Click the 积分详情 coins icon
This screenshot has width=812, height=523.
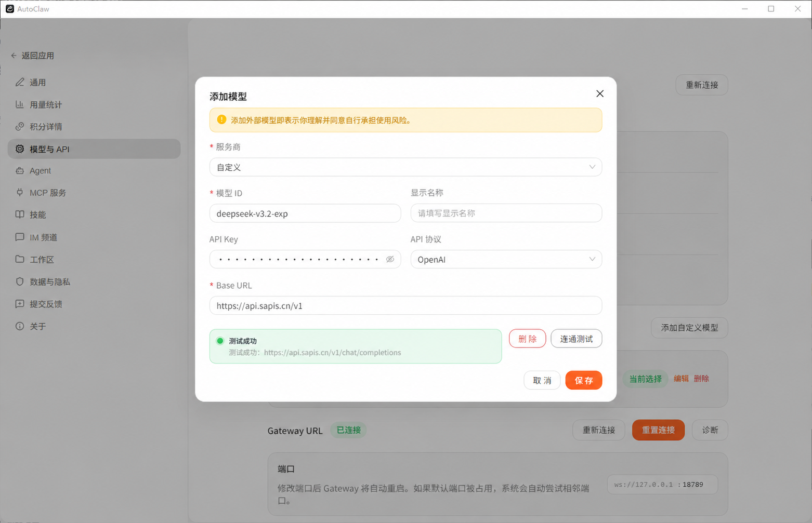click(20, 126)
